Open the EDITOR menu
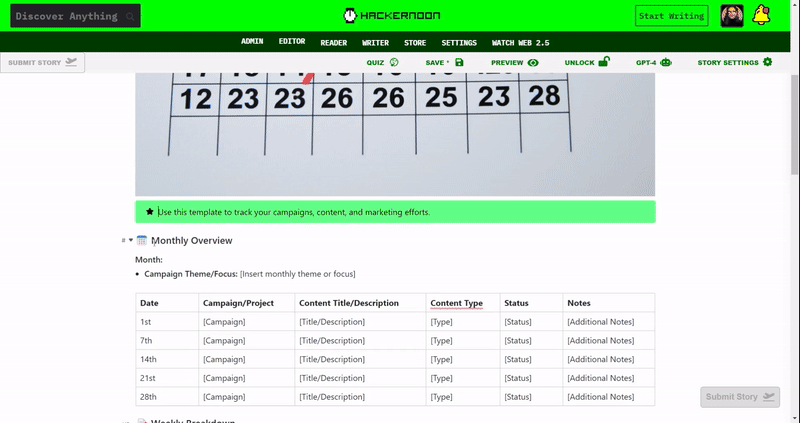 tap(292, 41)
